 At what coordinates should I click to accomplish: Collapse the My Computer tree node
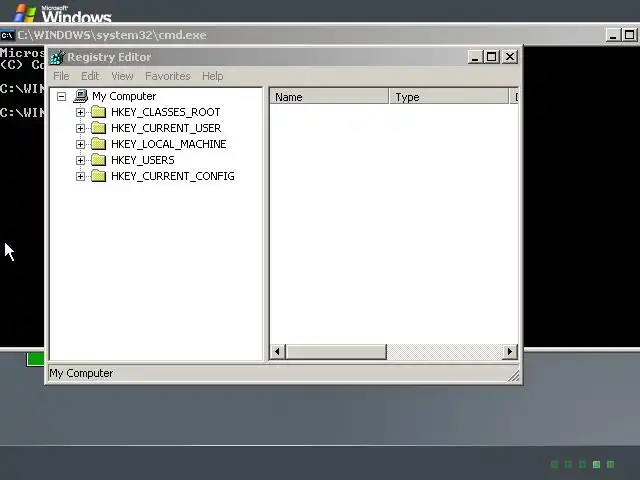click(62, 96)
